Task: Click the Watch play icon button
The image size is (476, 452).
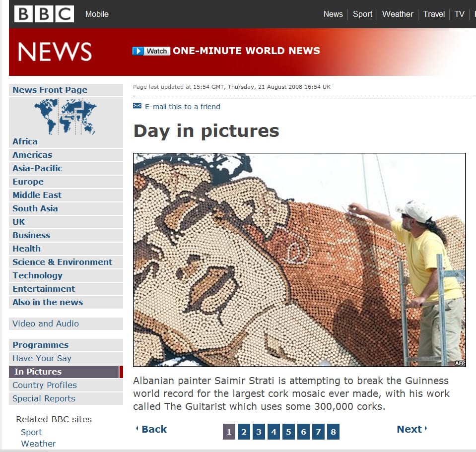Action: [x=151, y=51]
